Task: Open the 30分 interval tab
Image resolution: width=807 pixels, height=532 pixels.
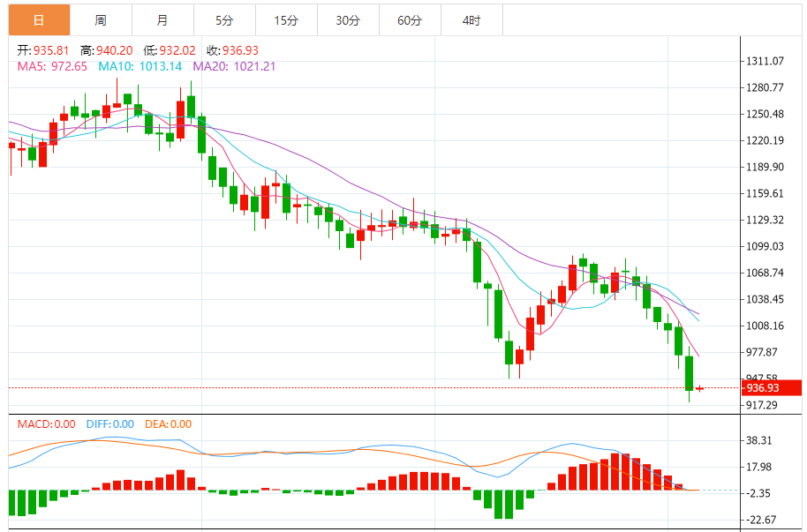Action: [x=348, y=20]
